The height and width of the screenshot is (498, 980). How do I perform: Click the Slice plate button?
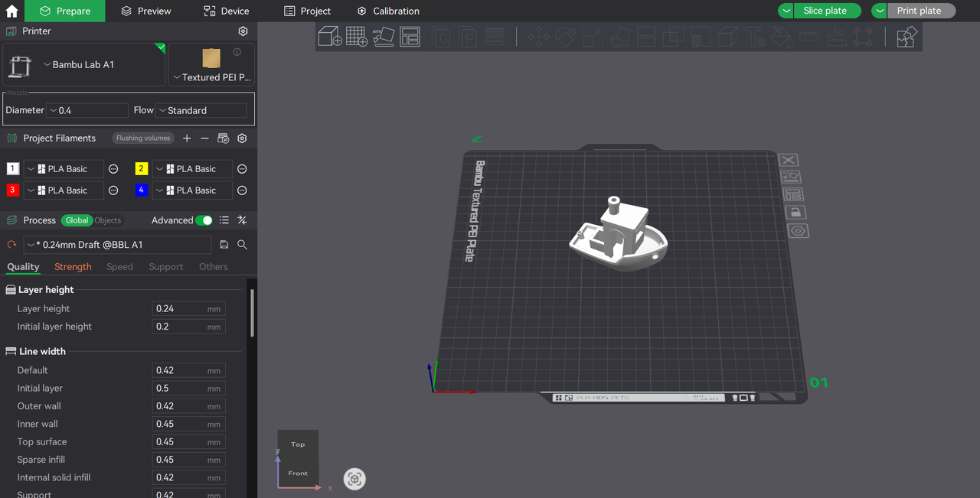(825, 11)
